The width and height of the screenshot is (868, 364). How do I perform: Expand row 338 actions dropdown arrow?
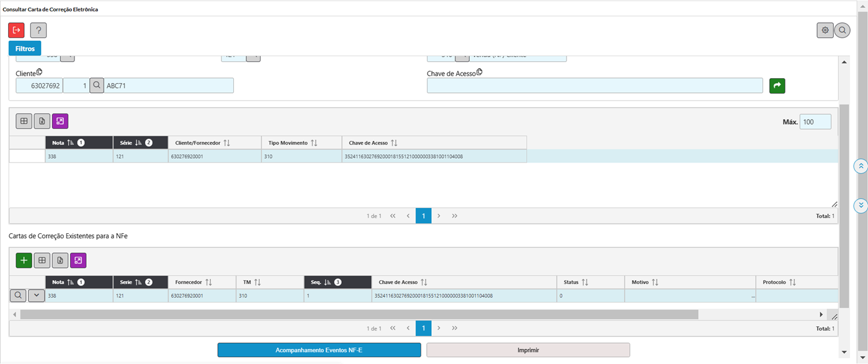(x=37, y=296)
